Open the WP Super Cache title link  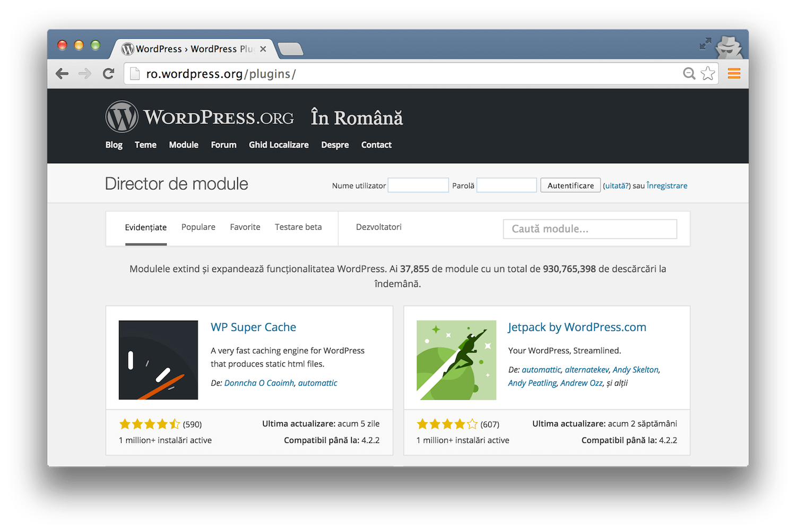pyautogui.click(x=253, y=327)
